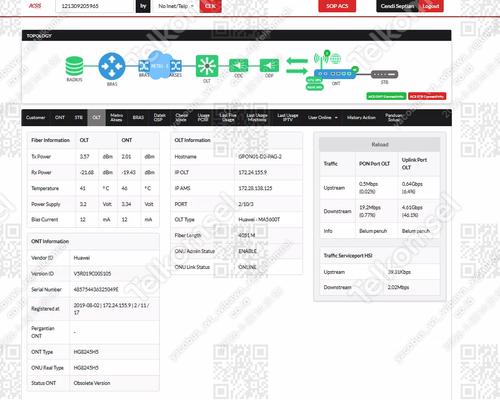Open the Datek OSP tab

point(160,118)
